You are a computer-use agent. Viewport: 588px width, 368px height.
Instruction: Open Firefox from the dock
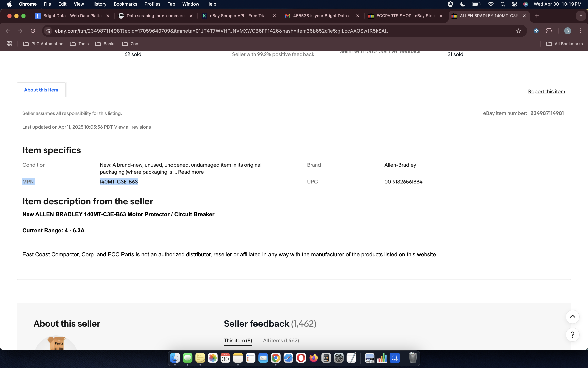click(x=314, y=358)
